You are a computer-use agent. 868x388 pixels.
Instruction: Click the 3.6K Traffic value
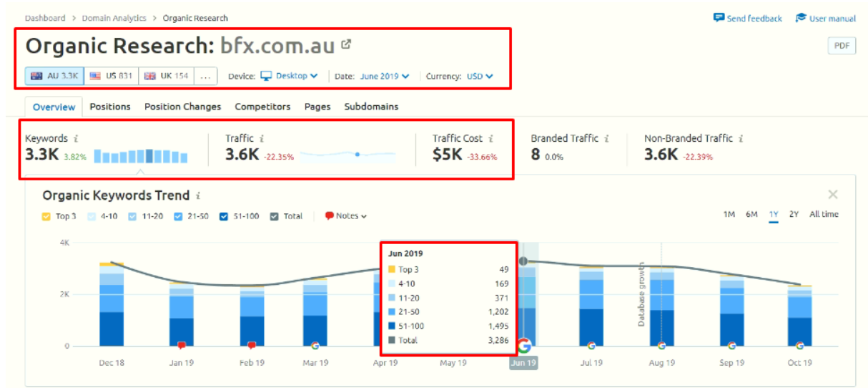(242, 154)
